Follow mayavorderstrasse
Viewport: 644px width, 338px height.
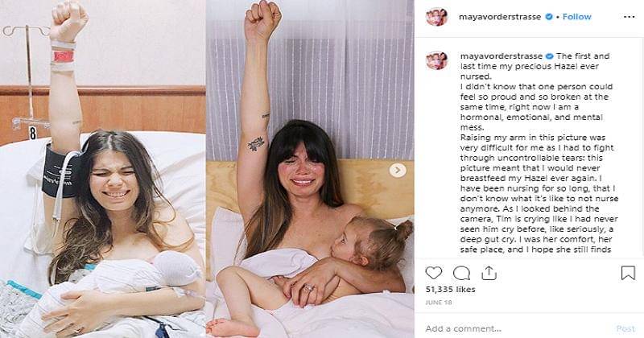coord(576,17)
